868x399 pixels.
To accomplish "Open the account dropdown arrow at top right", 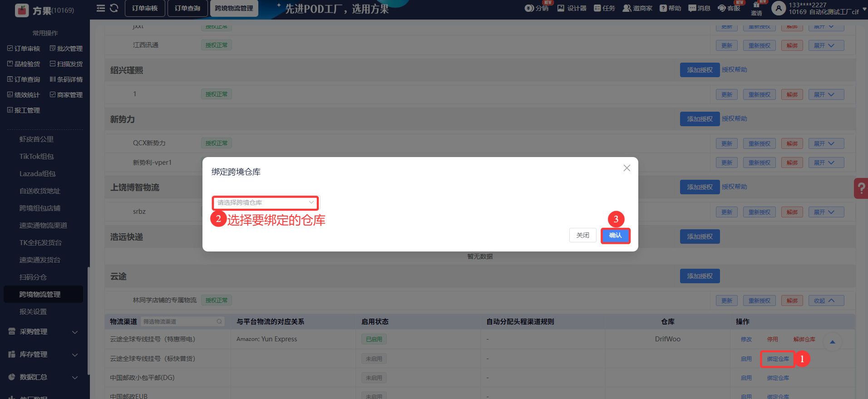I will pos(864,9).
